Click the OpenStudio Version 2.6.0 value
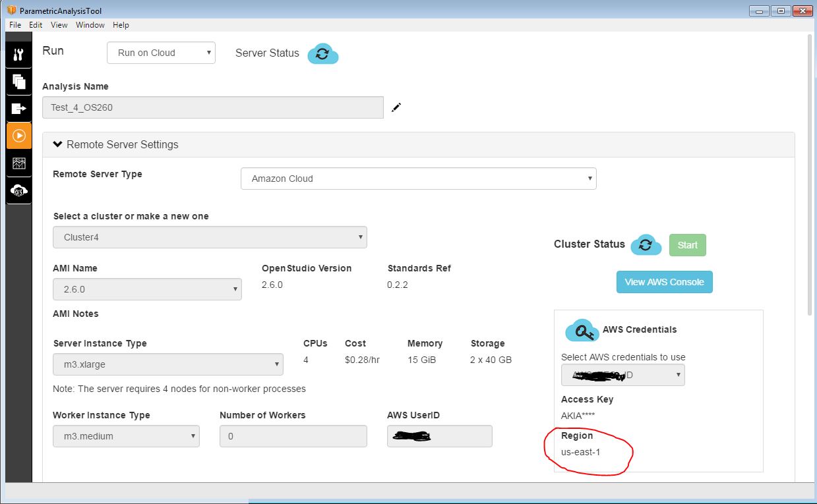The height and width of the screenshot is (504, 817). 272,285
